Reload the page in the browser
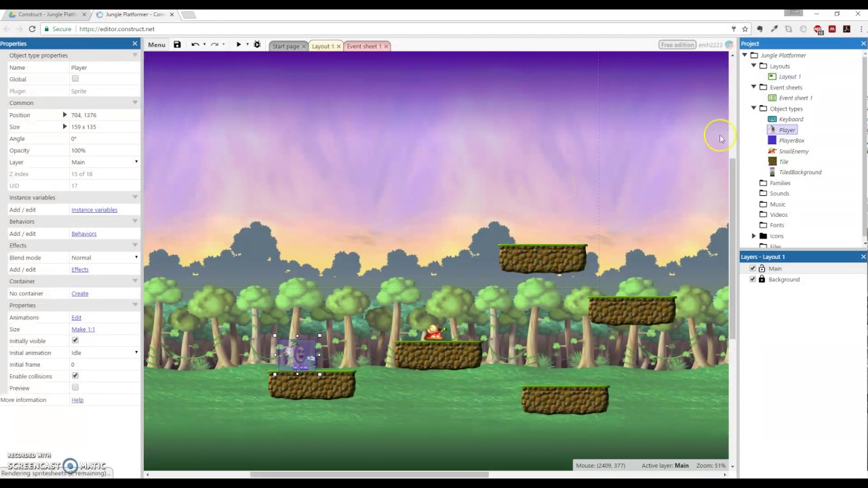Viewport: 868px width, 488px height. [x=32, y=29]
